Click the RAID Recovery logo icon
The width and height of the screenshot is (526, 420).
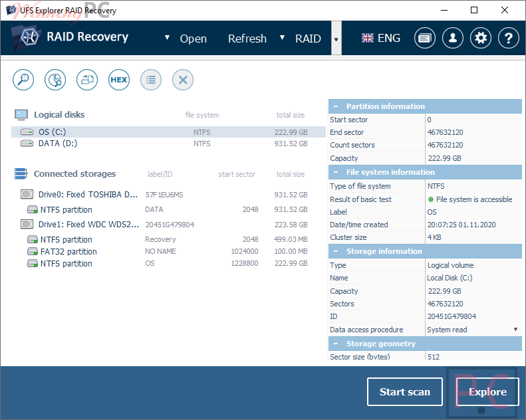point(27,37)
